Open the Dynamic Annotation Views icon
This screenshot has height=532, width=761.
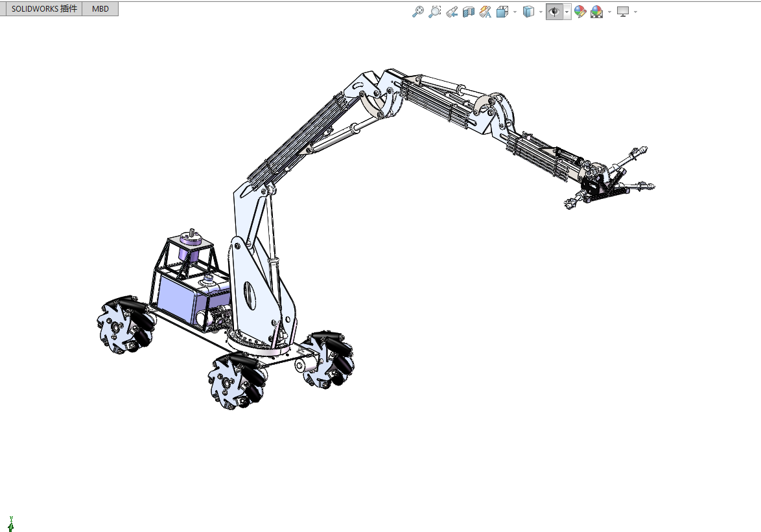click(x=485, y=12)
